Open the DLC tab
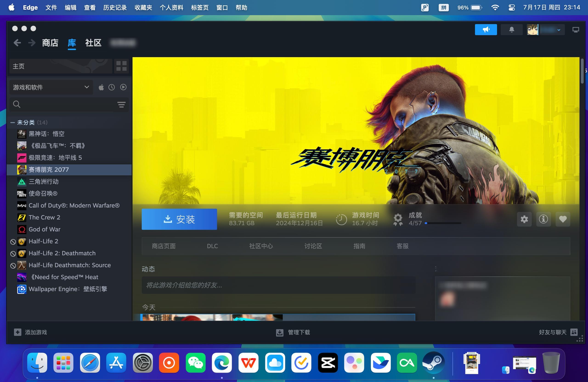Image resolution: width=588 pixels, height=382 pixels. (212, 246)
